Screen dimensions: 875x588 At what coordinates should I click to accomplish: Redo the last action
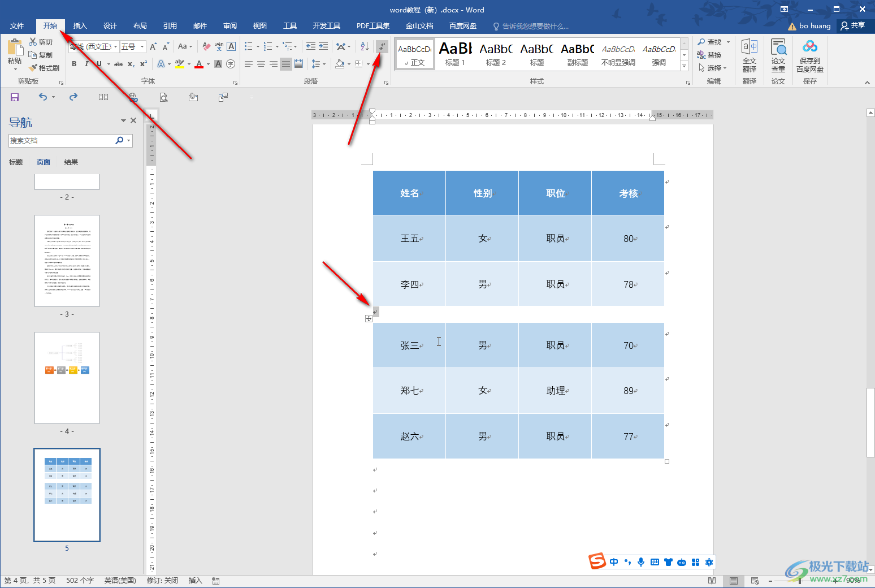click(x=73, y=97)
